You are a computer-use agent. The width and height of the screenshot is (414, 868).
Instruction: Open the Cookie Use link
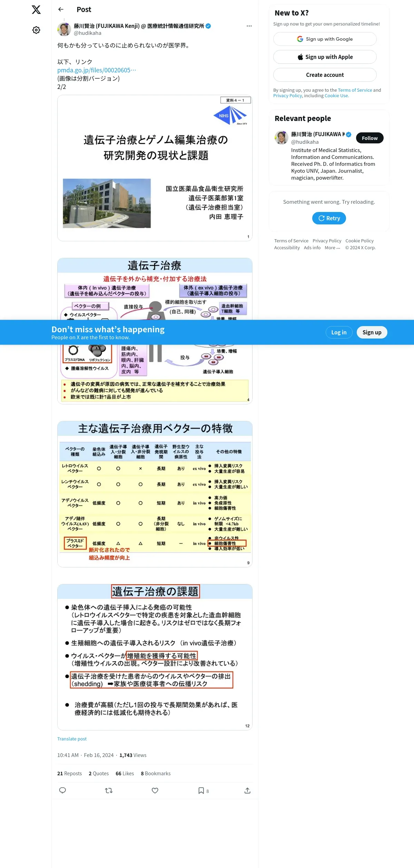tap(336, 96)
